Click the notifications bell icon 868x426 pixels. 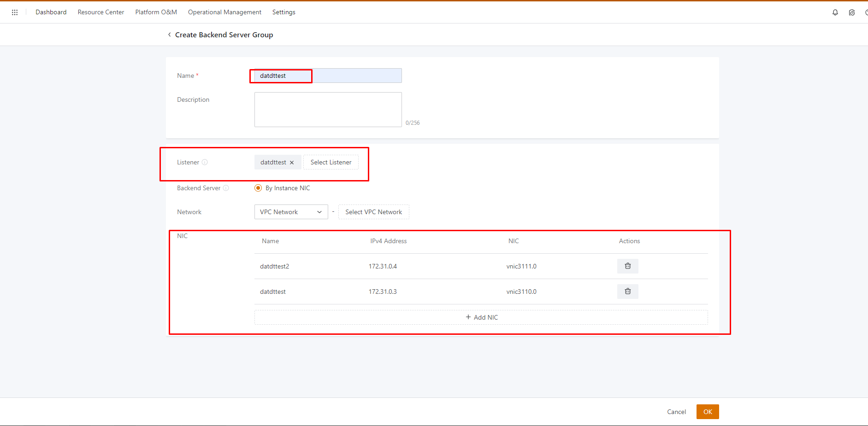point(835,12)
